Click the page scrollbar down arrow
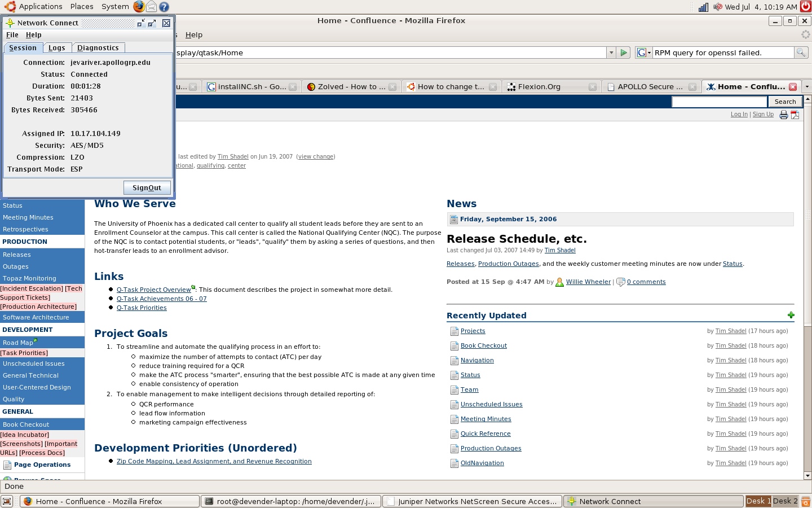This screenshot has width=812, height=508. [x=807, y=475]
